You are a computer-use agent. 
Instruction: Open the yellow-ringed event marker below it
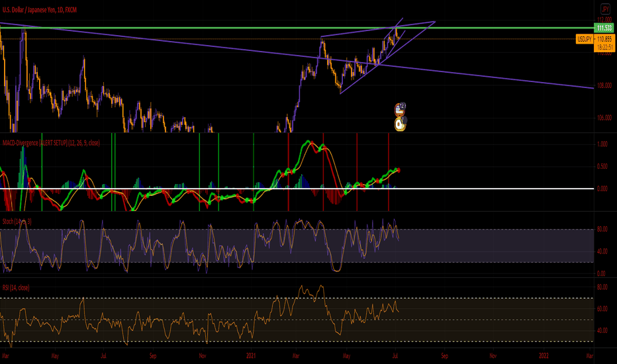pos(400,124)
